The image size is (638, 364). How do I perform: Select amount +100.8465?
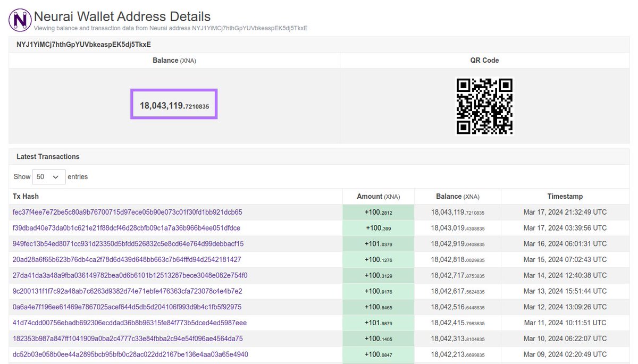click(379, 307)
